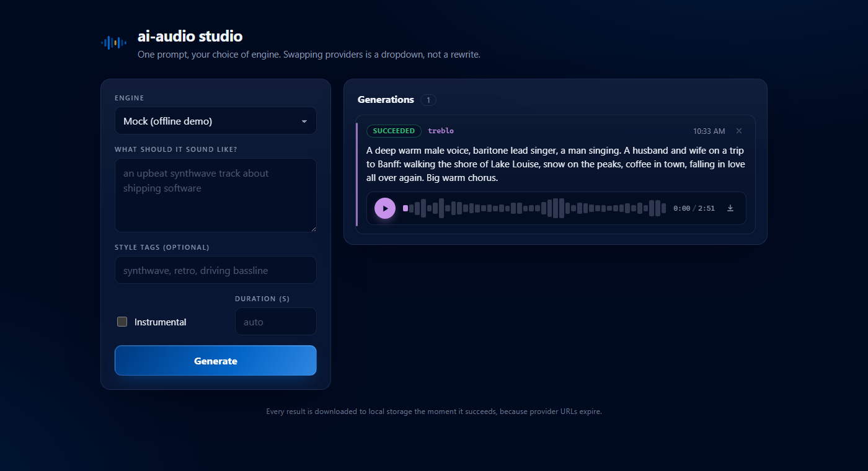
Task: Focus the sound description prompt box
Action: click(216, 195)
